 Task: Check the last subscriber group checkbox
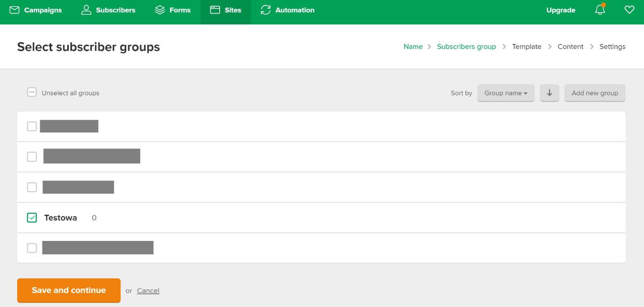[32, 248]
